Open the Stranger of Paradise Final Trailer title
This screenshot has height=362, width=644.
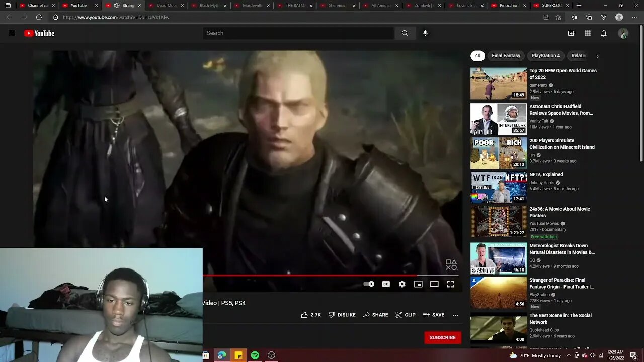click(561, 283)
